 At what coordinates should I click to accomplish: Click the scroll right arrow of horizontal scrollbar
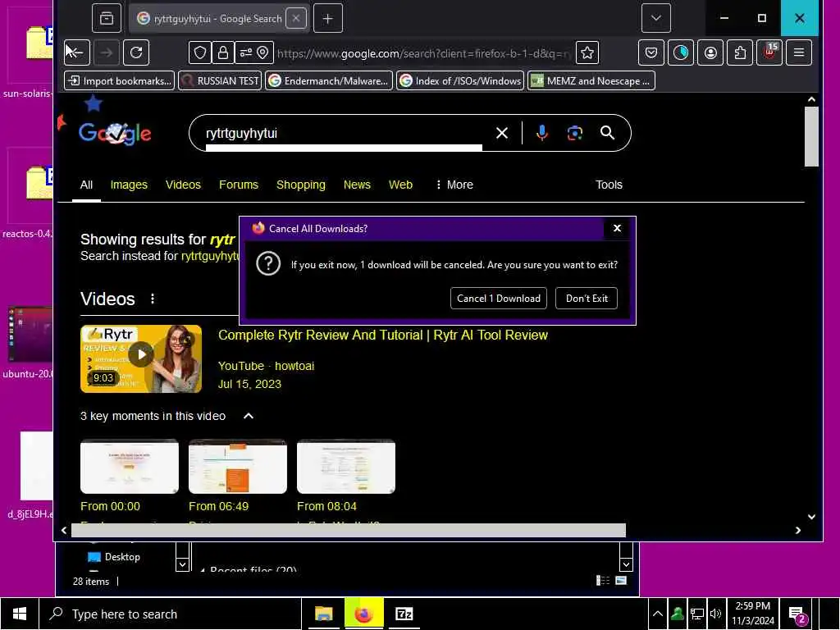click(797, 531)
